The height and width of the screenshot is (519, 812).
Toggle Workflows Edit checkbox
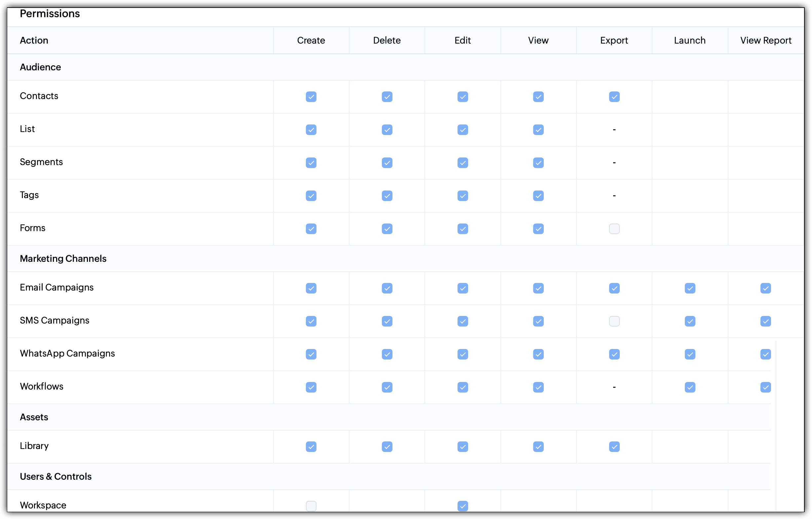462,387
